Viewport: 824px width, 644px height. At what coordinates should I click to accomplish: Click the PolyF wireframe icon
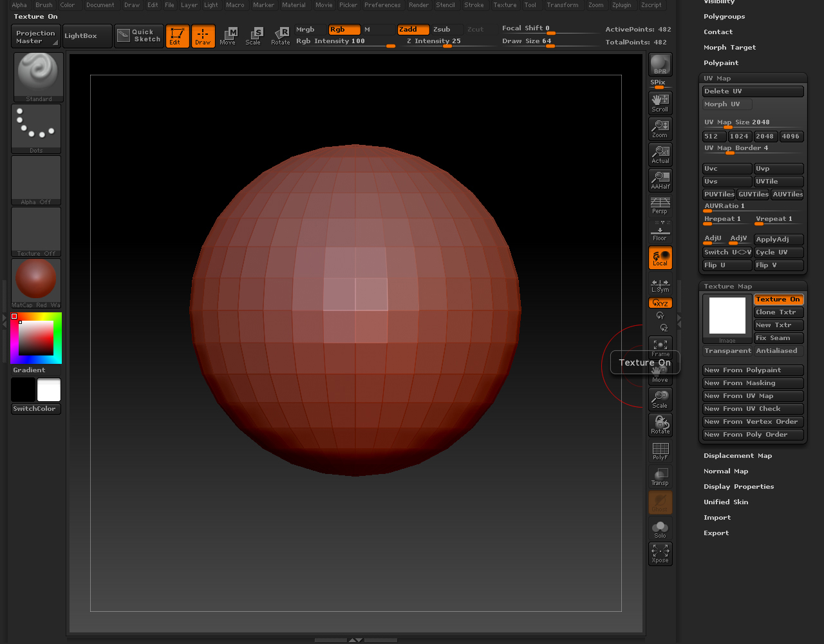(x=660, y=450)
